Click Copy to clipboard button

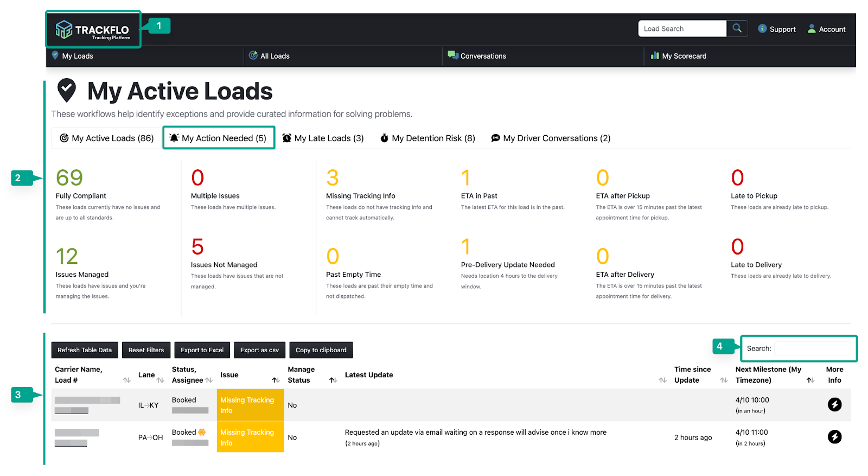[321, 350]
